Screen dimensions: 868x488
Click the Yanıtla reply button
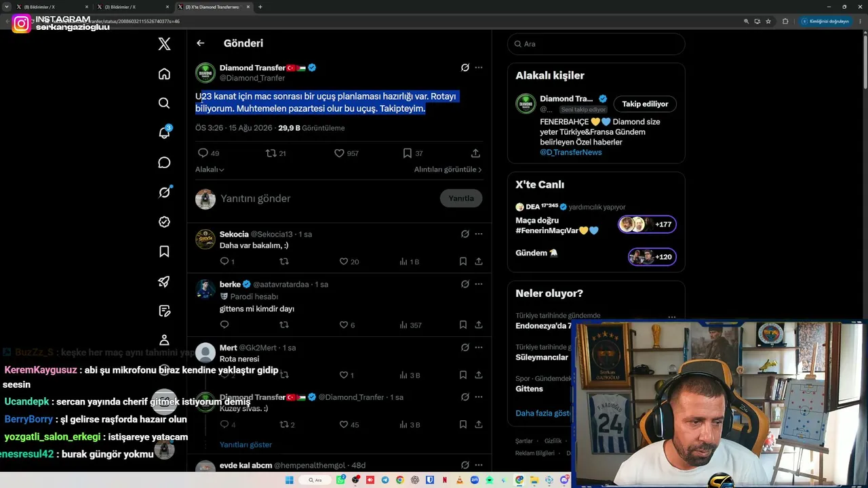(461, 199)
